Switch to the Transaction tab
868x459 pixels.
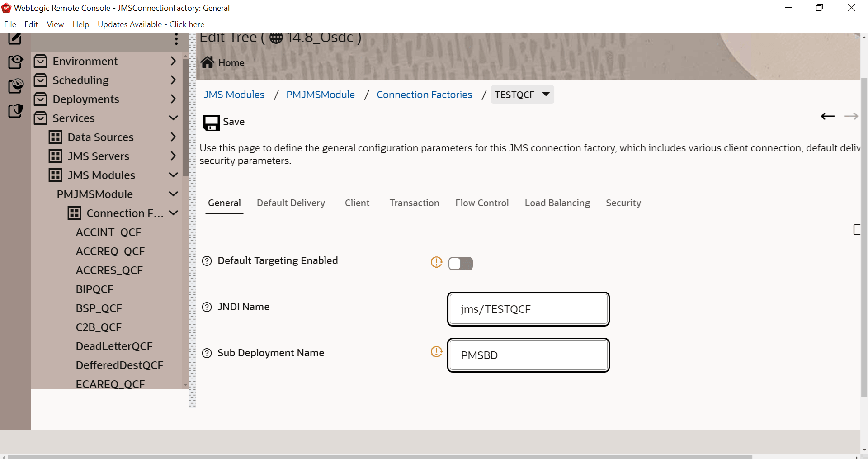click(x=415, y=203)
